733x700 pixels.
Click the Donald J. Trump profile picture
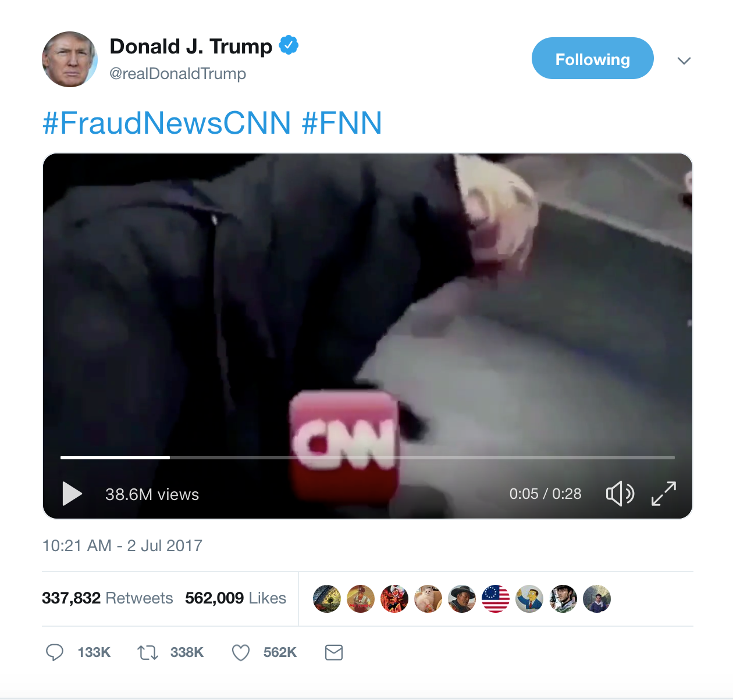point(70,59)
